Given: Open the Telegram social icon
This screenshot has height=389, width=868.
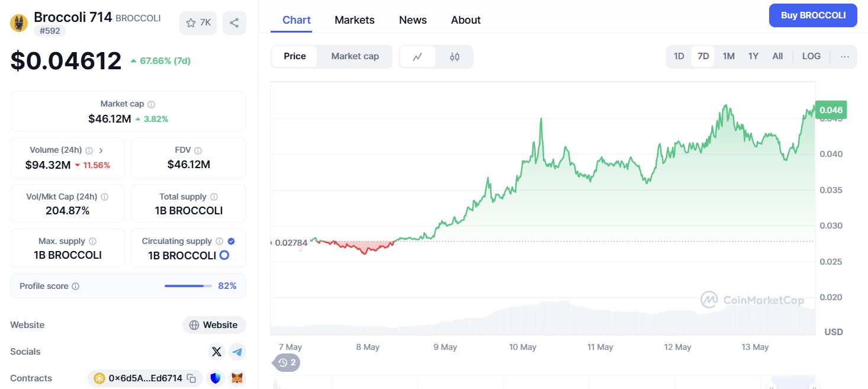Looking at the screenshot, I should (x=237, y=352).
